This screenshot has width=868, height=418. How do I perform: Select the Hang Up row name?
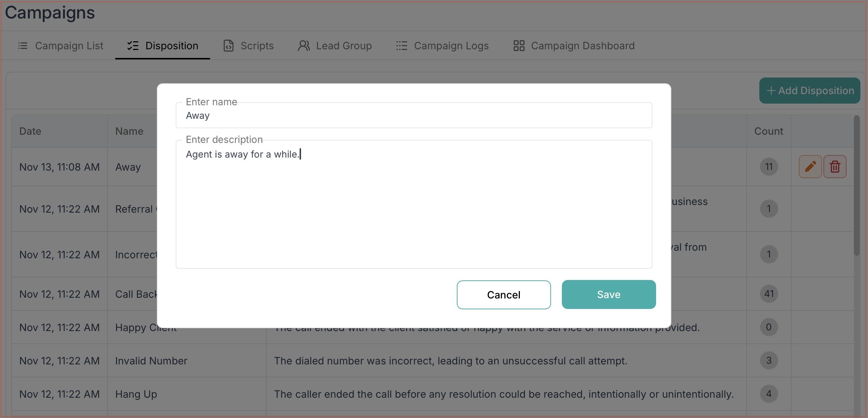pos(136,394)
